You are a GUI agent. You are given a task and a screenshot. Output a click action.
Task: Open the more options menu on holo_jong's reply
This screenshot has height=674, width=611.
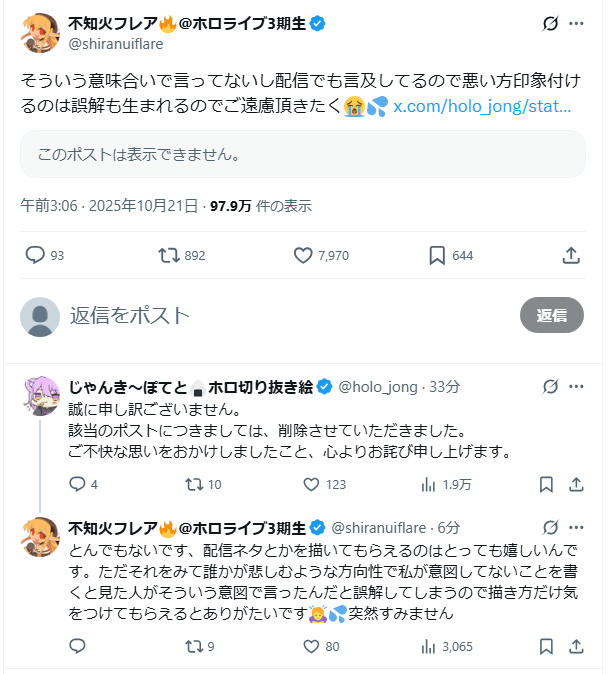click(578, 386)
